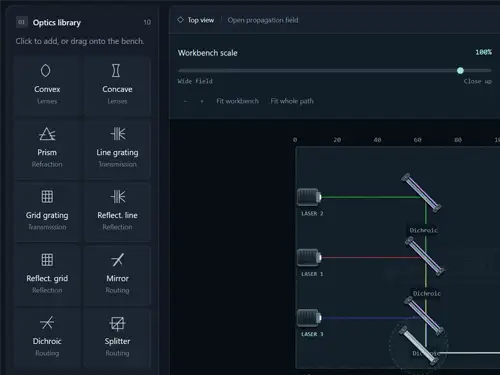Add a Dichroic routing element
This screenshot has height=375, width=500.
pyautogui.click(x=47, y=338)
